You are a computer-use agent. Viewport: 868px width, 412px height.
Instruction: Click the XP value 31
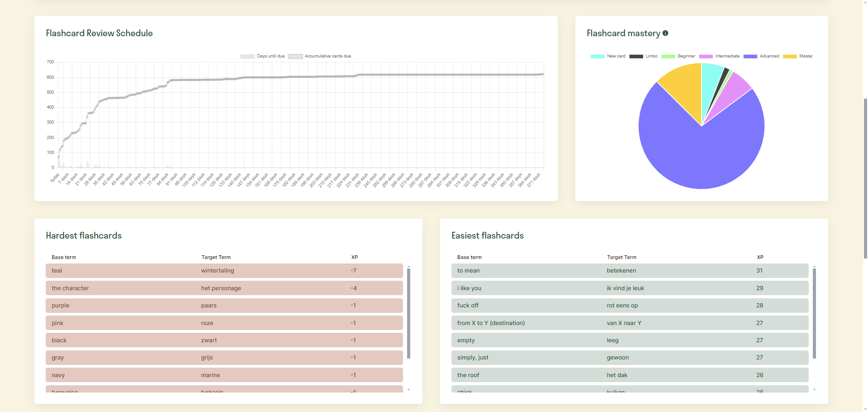(759, 271)
